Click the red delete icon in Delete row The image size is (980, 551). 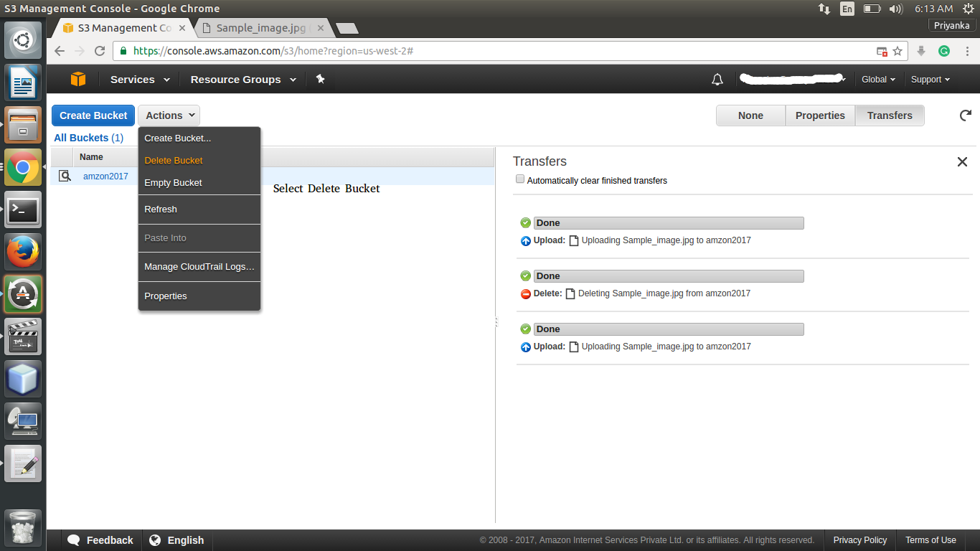tap(525, 293)
